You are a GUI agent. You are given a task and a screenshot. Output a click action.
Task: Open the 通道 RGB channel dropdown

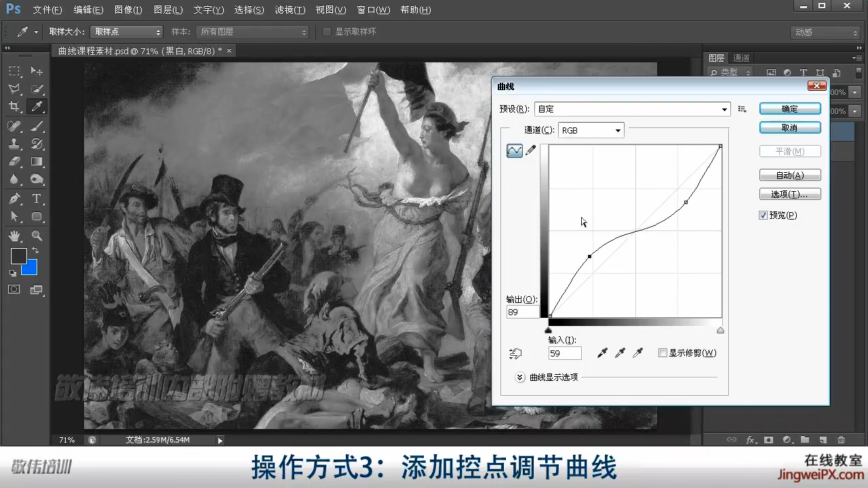(591, 131)
